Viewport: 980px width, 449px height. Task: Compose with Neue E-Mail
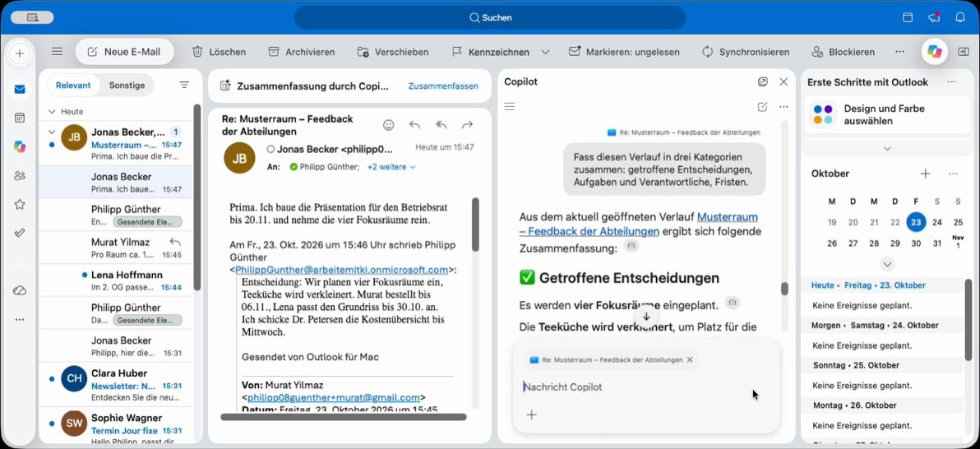[124, 52]
